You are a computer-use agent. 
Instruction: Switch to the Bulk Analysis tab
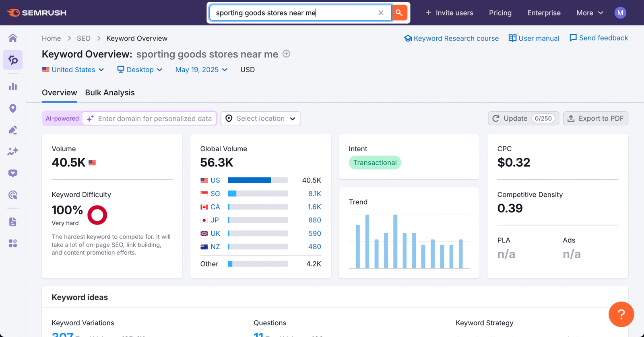click(110, 92)
